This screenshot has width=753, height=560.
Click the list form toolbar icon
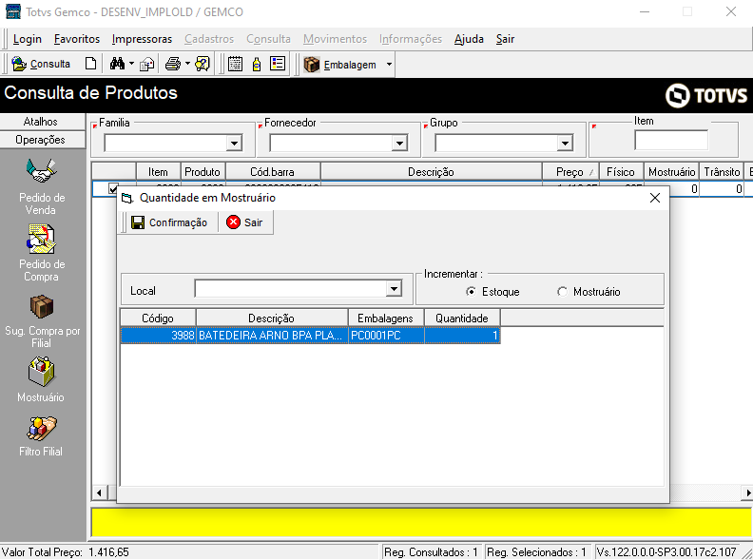point(278,64)
